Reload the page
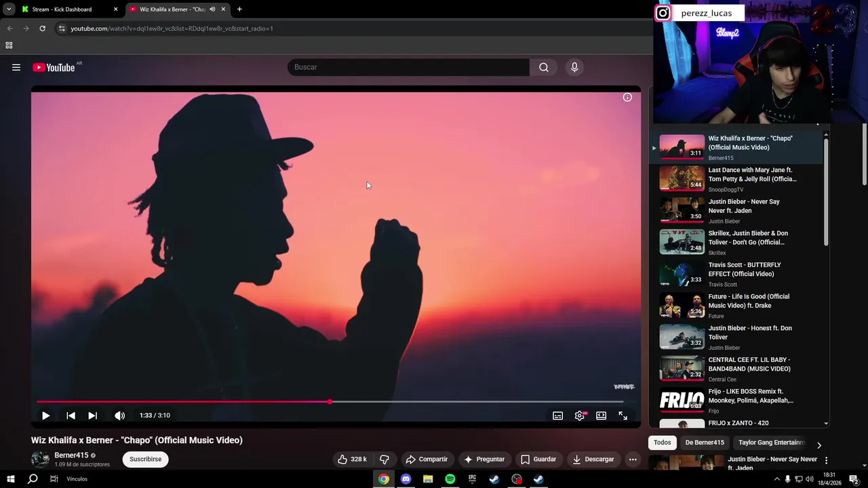 click(x=42, y=28)
